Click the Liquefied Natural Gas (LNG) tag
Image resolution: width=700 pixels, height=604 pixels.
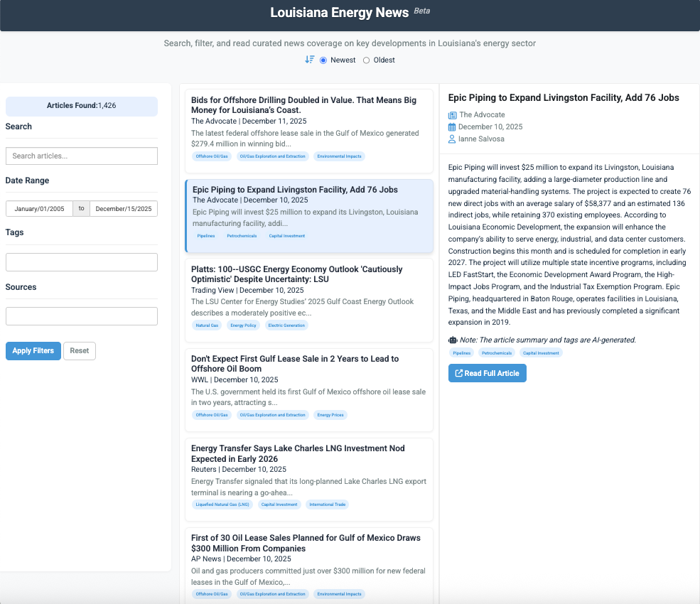point(222,505)
